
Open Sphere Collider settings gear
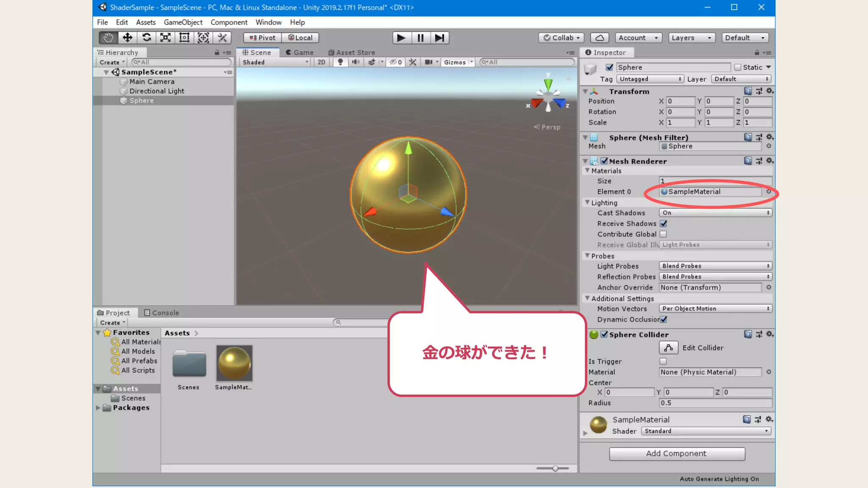click(770, 334)
